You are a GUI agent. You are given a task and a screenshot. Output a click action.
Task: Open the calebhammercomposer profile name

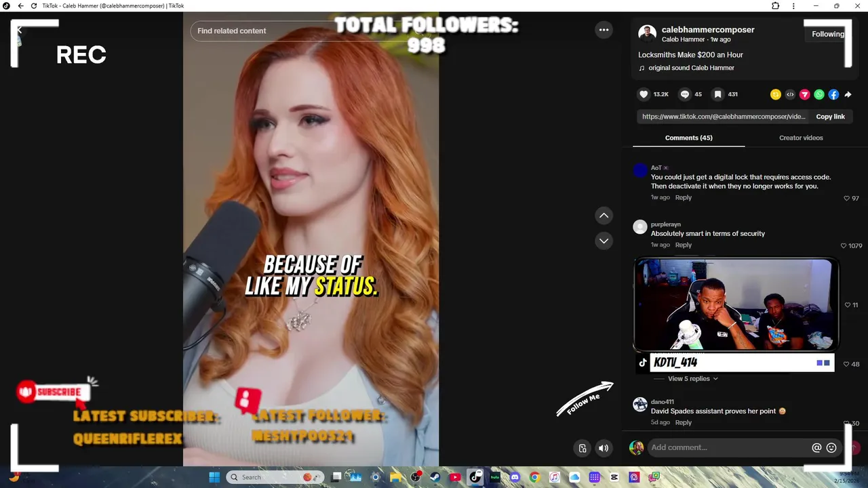708,30
